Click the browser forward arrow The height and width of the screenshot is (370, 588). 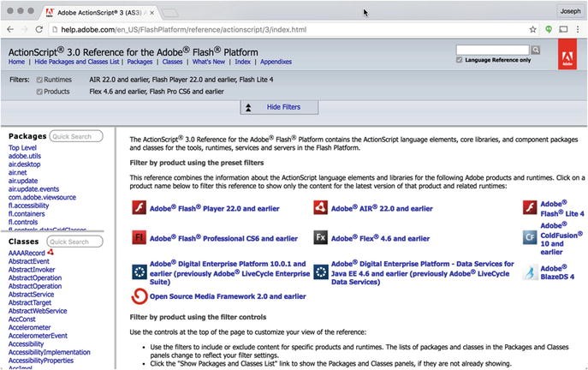pyautogui.click(x=25, y=29)
